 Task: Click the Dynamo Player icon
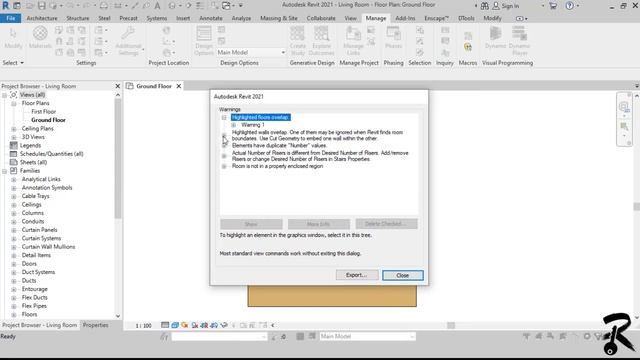[x=519, y=33]
